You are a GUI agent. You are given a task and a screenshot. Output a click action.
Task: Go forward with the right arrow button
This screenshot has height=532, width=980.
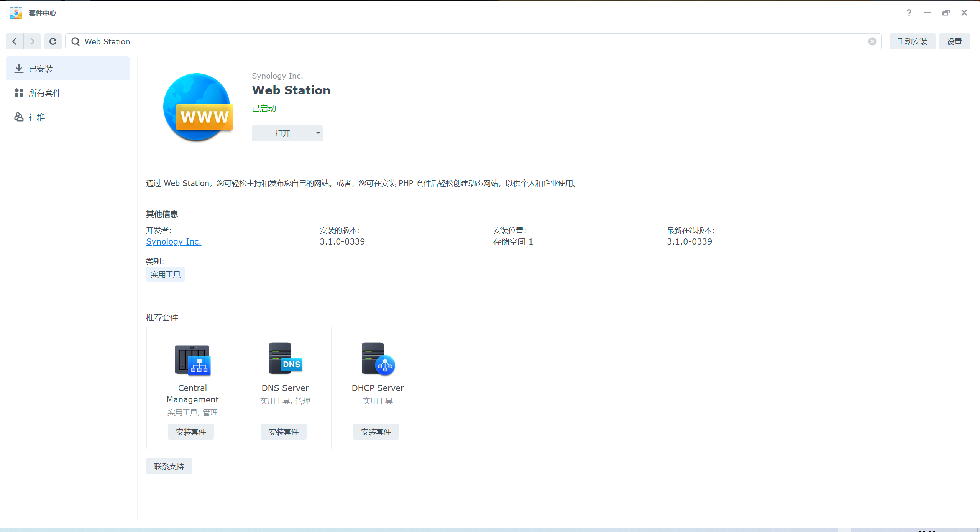pos(32,41)
